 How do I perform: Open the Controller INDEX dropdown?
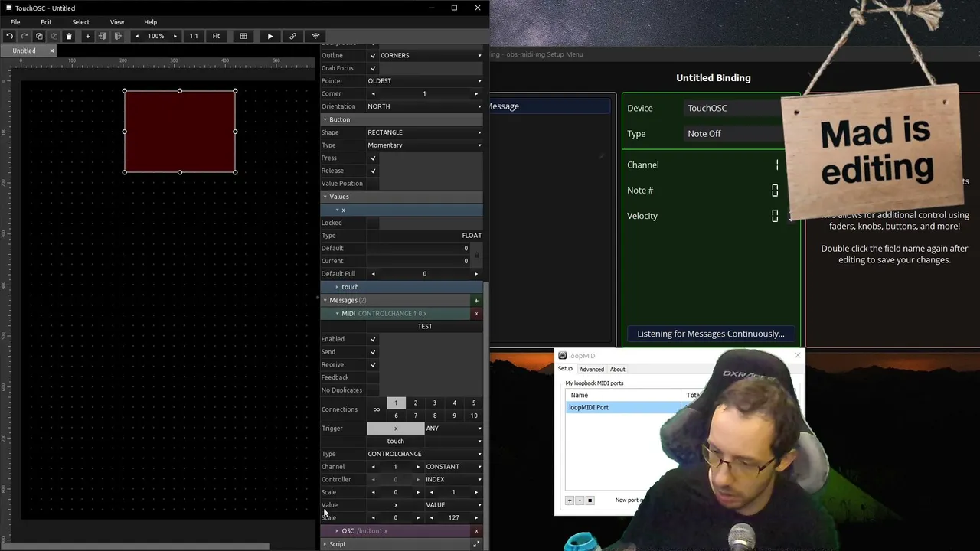click(x=454, y=480)
